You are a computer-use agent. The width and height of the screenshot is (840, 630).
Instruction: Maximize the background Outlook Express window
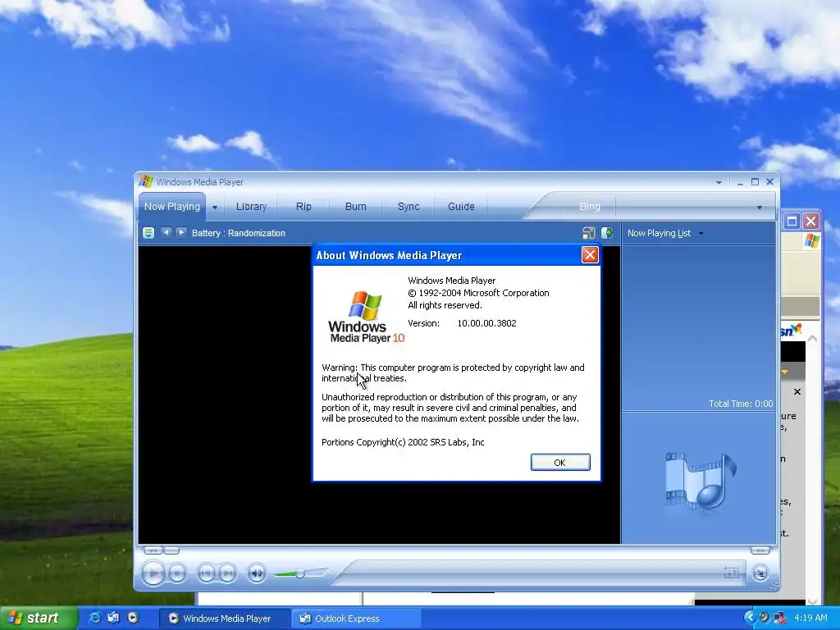coord(792,221)
